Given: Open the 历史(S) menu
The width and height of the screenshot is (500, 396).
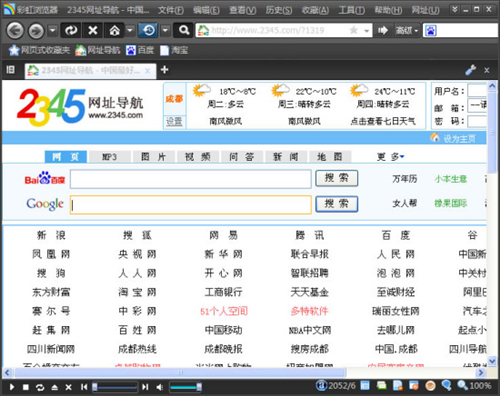Looking at the screenshot, I should point(279,10).
